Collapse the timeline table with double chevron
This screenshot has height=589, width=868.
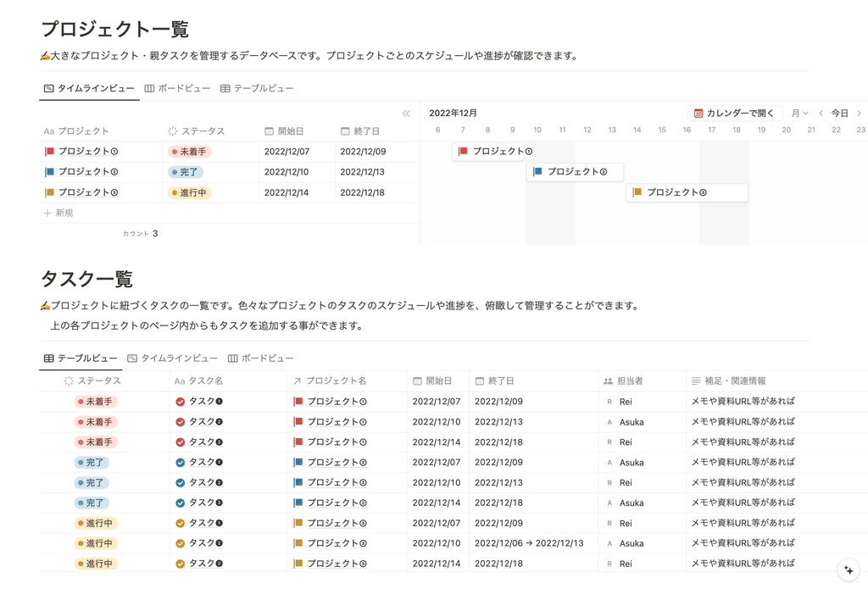click(x=406, y=114)
